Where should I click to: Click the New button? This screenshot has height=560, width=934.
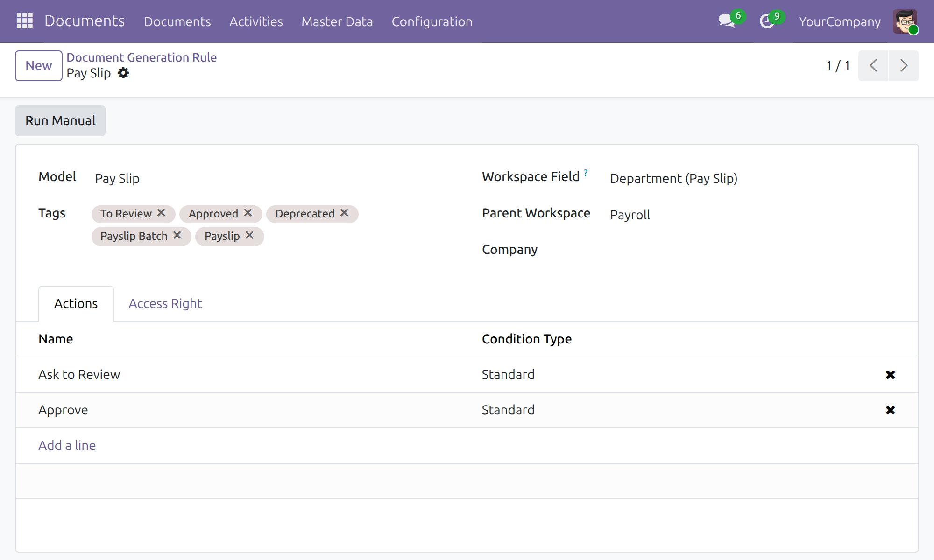tap(39, 66)
